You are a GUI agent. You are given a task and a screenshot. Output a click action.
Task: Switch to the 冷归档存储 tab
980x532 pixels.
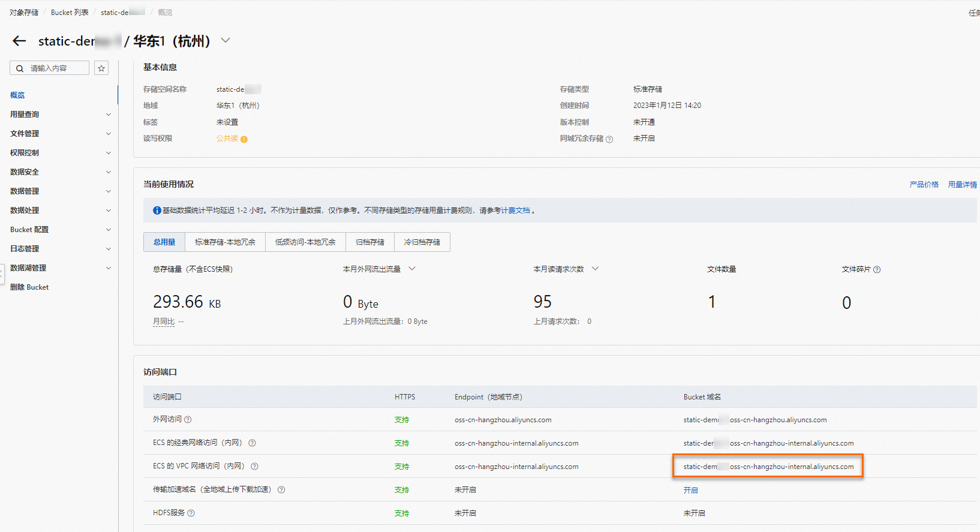(x=422, y=242)
